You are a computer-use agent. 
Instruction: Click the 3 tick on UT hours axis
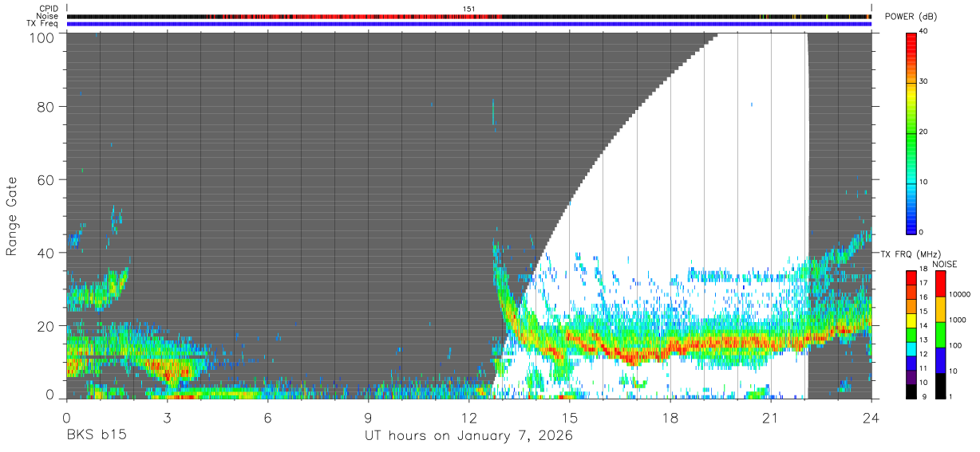[x=167, y=418]
